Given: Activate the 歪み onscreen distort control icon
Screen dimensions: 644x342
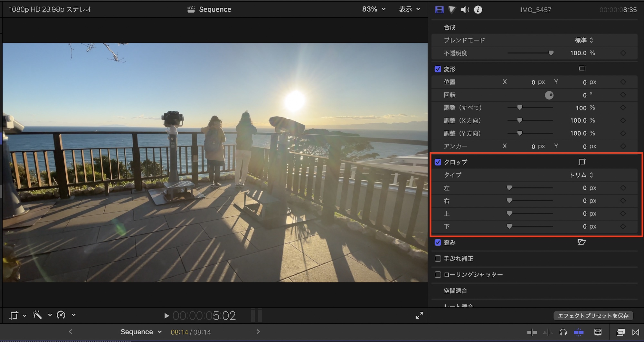Looking at the screenshot, I should pyautogui.click(x=582, y=242).
